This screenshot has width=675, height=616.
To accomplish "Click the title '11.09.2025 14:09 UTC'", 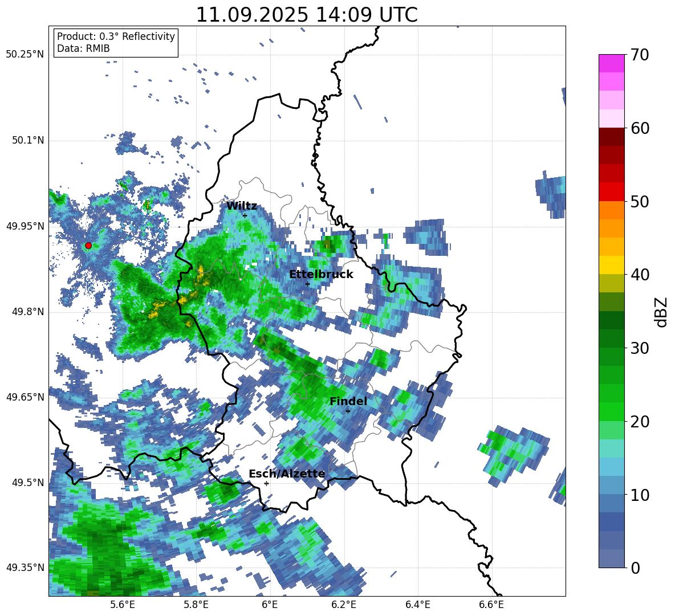I will tap(307, 15).
